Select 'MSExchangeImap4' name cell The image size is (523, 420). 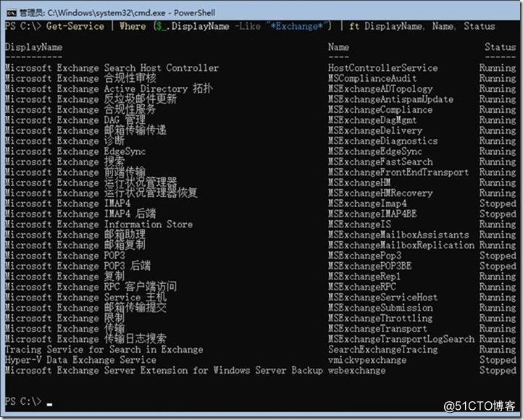click(367, 203)
